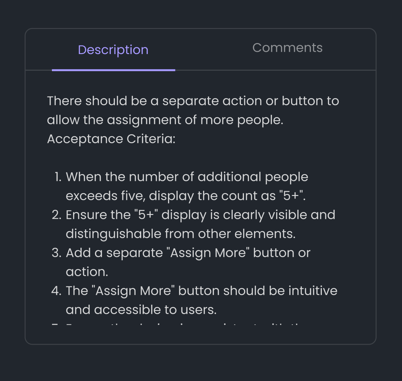Image resolution: width=402 pixels, height=381 pixels.
Task: Click the "3." list number marker
Action: [x=57, y=253]
